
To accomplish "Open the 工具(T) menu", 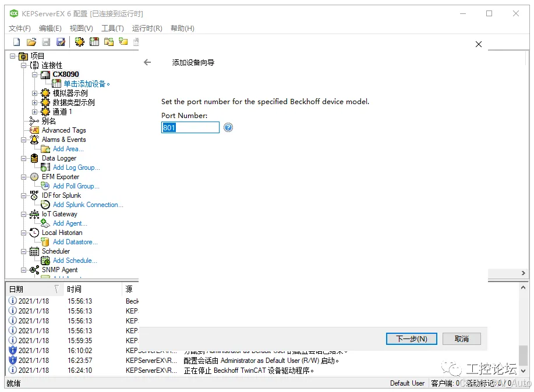I will click(x=112, y=28).
